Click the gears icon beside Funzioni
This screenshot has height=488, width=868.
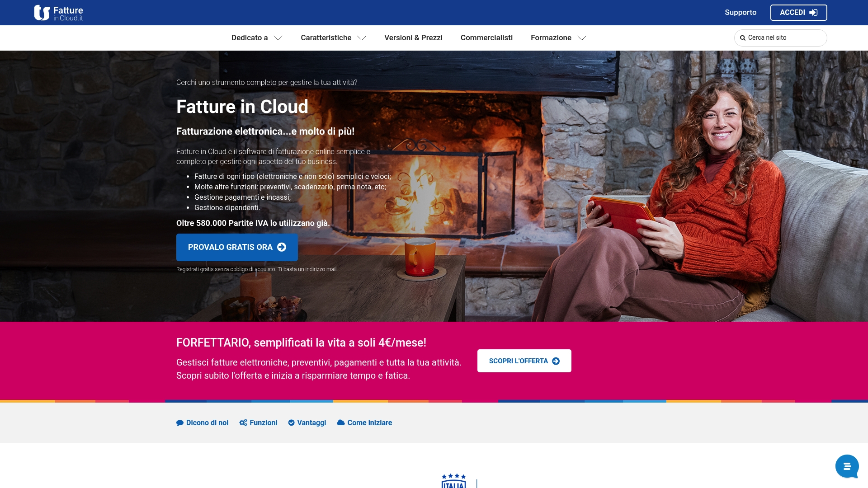click(243, 423)
